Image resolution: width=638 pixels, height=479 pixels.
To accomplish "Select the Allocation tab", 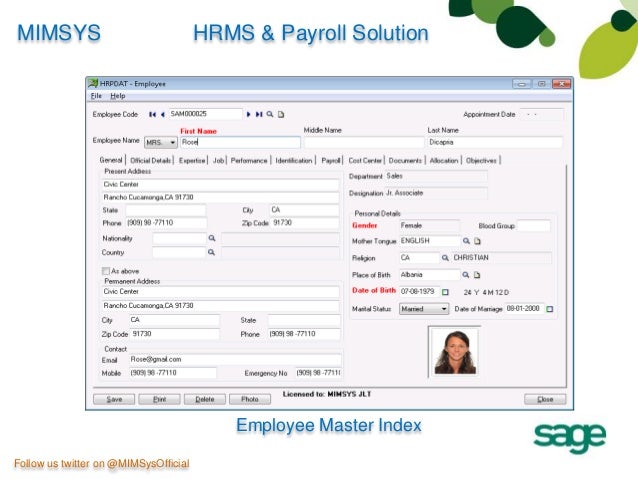I will [x=444, y=160].
